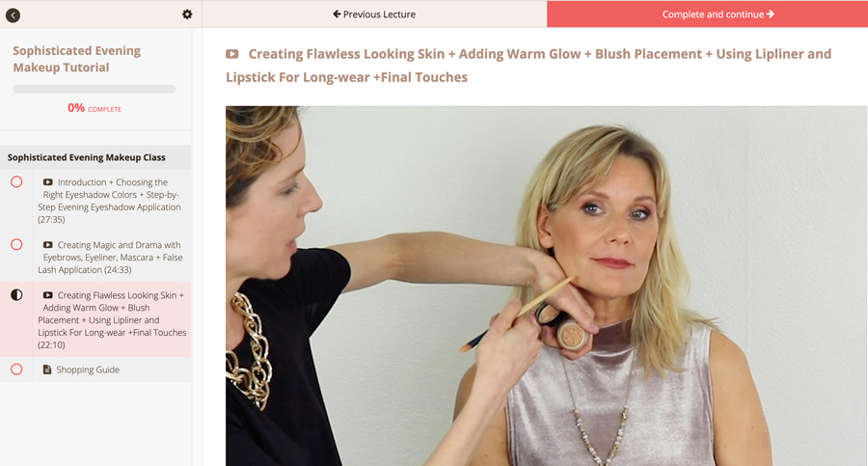
Task: Click the video icon next to main lecture title
Action: click(x=231, y=54)
